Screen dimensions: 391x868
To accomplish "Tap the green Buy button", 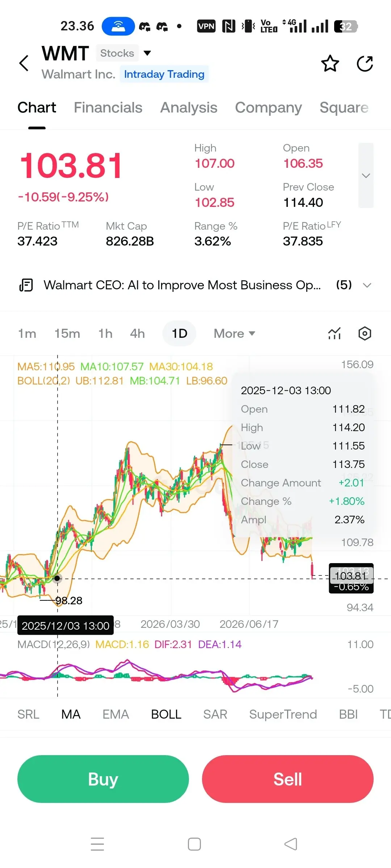I will tap(103, 779).
